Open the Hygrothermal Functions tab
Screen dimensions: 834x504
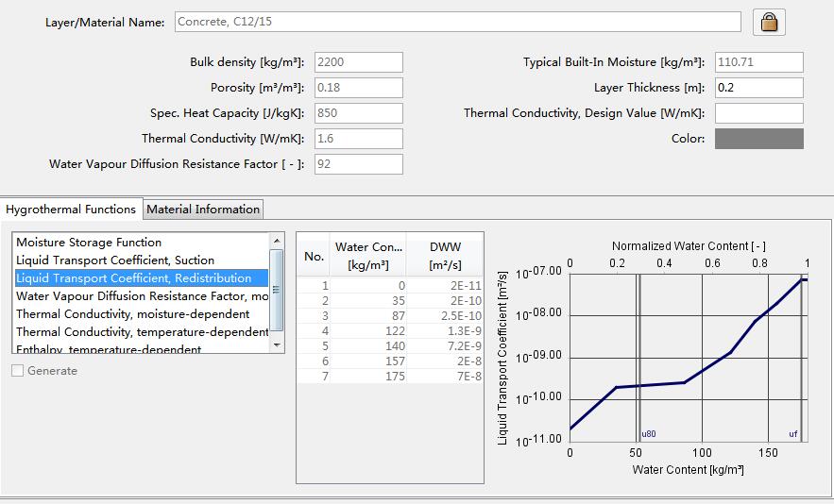point(71,209)
